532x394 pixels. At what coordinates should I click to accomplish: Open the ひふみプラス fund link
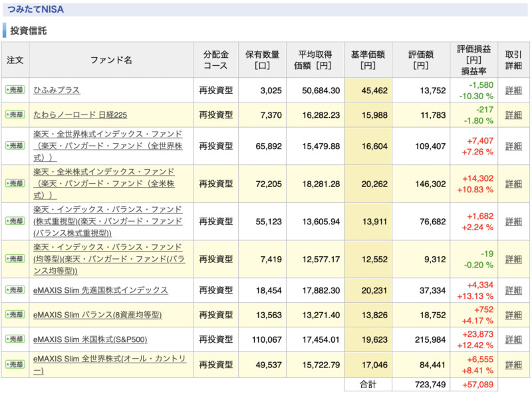pyautogui.click(x=57, y=90)
